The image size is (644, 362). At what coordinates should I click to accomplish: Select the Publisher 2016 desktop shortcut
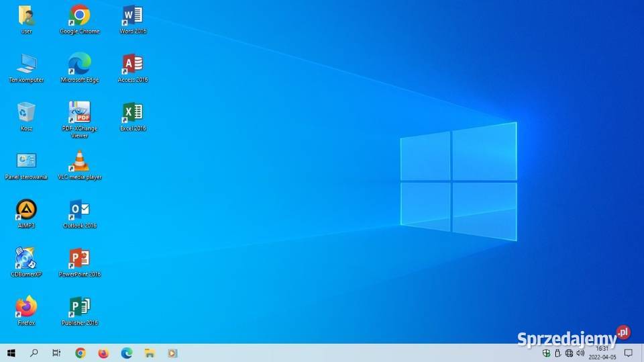click(80, 311)
